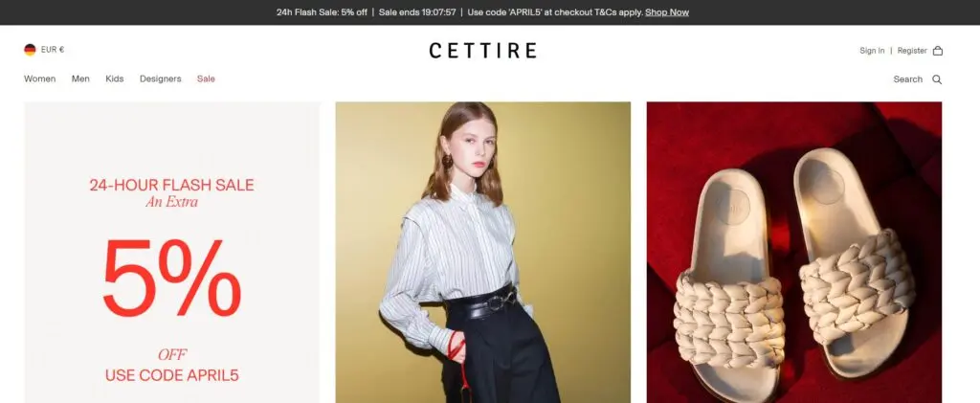This screenshot has height=403, width=980.
Task: Click the Search text field
Action: tap(907, 79)
